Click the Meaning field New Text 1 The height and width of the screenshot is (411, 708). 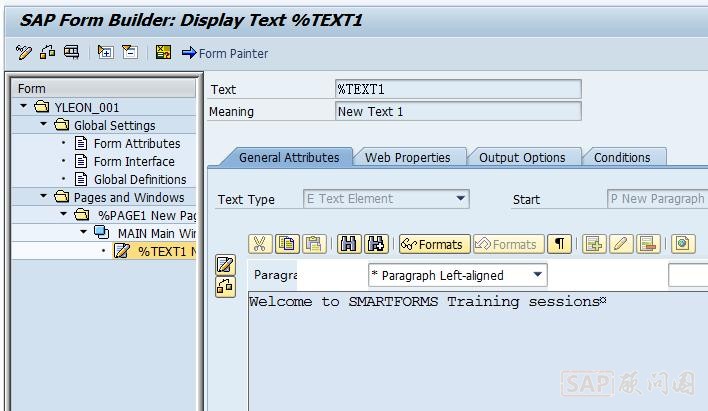point(458,111)
